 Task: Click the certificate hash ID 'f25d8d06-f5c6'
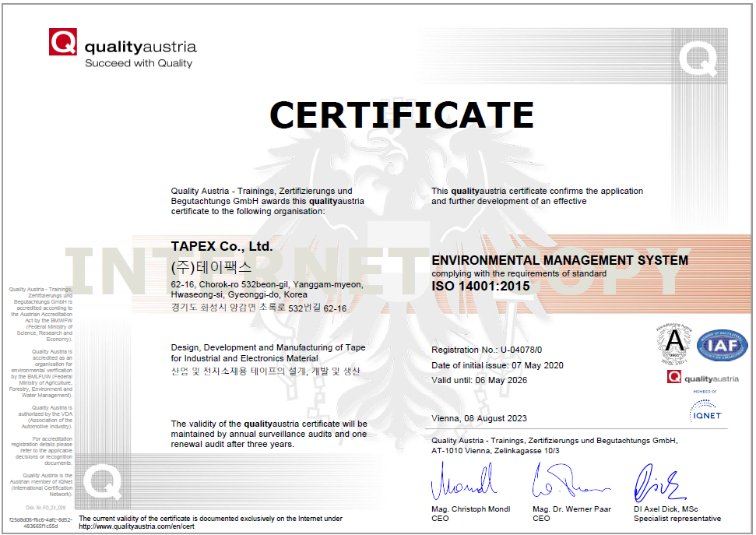41,523
